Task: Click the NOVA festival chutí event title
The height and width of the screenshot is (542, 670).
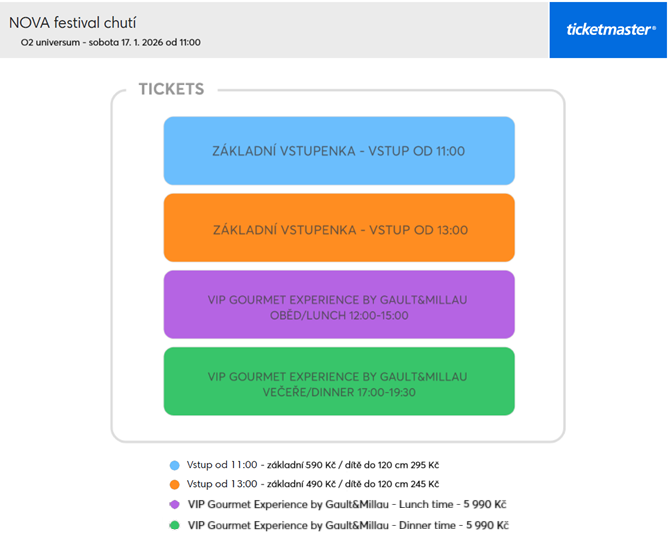Action: coord(73,22)
